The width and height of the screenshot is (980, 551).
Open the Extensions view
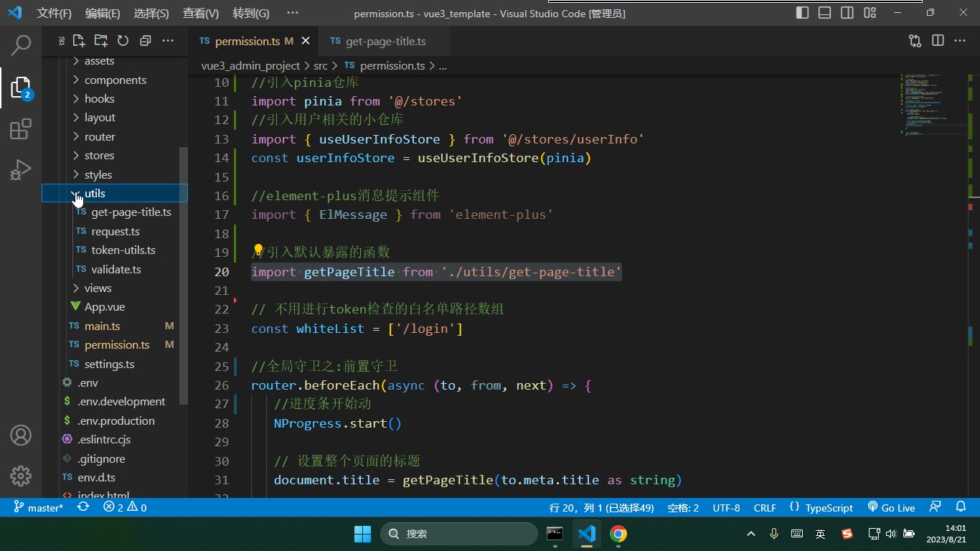(x=21, y=129)
